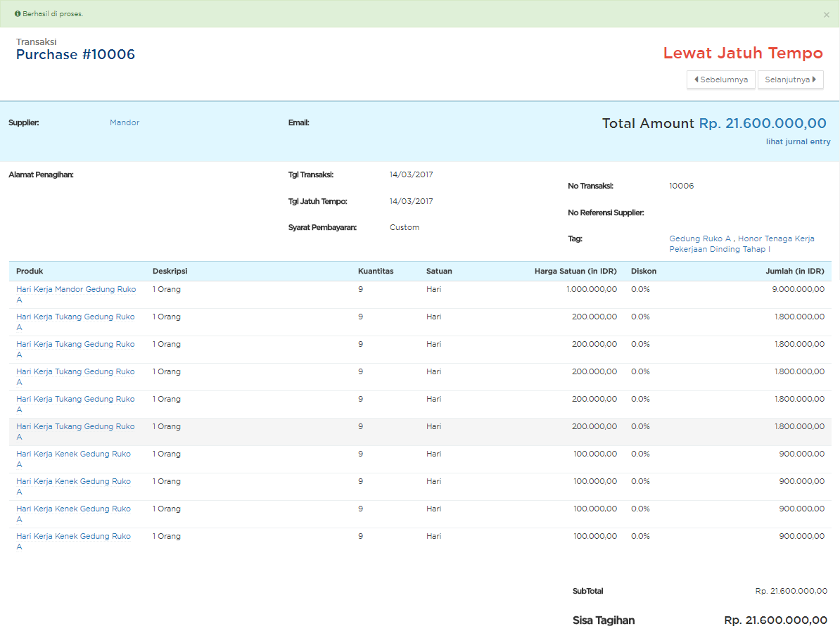The height and width of the screenshot is (631, 840).
Task: Open the Hari Kerja Tukang product in the highlighted row
Action: tap(75, 432)
